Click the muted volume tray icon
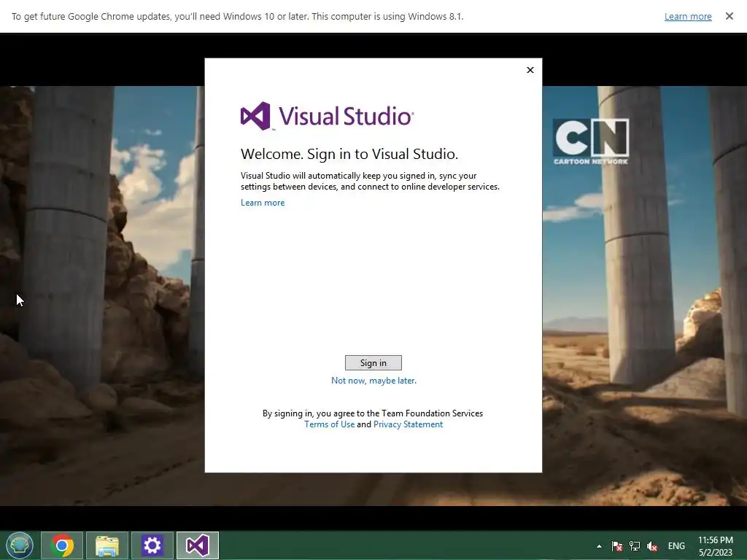The image size is (747, 560). (652, 546)
